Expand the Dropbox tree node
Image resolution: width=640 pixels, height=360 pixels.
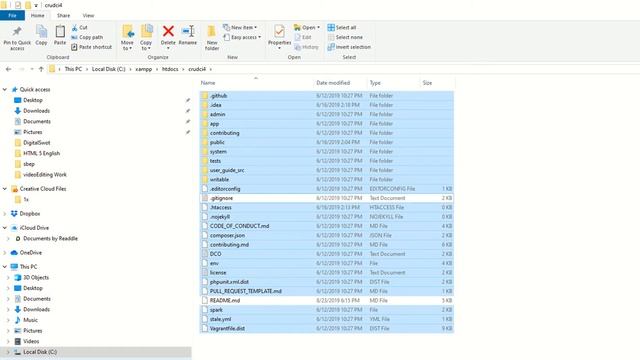point(5,213)
